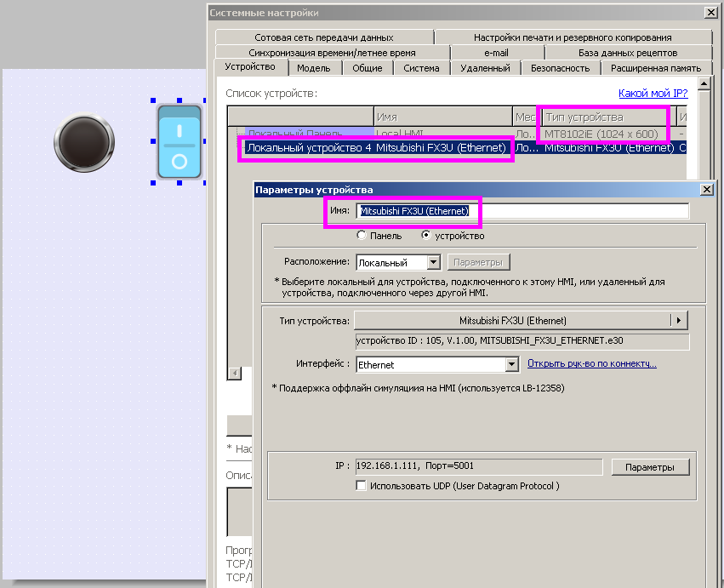The image size is (724, 588).
Task: Click the arrow beside device type button
Action: pyautogui.click(x=679, y=321)
